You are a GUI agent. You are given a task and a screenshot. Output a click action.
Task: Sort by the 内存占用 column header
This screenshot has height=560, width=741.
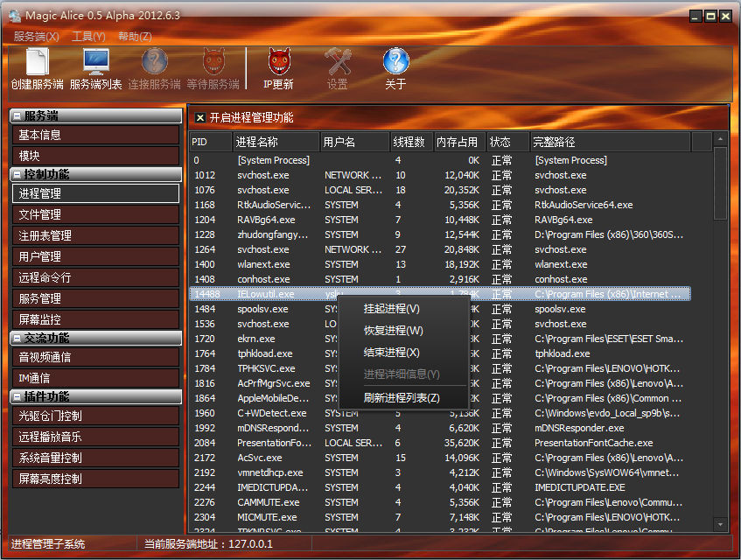(460, 142)
